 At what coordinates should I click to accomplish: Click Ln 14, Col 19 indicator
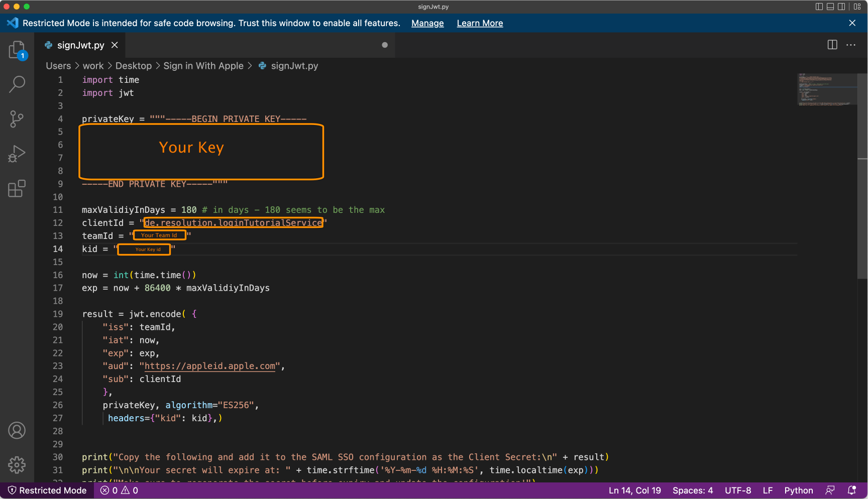coord(634,490)
